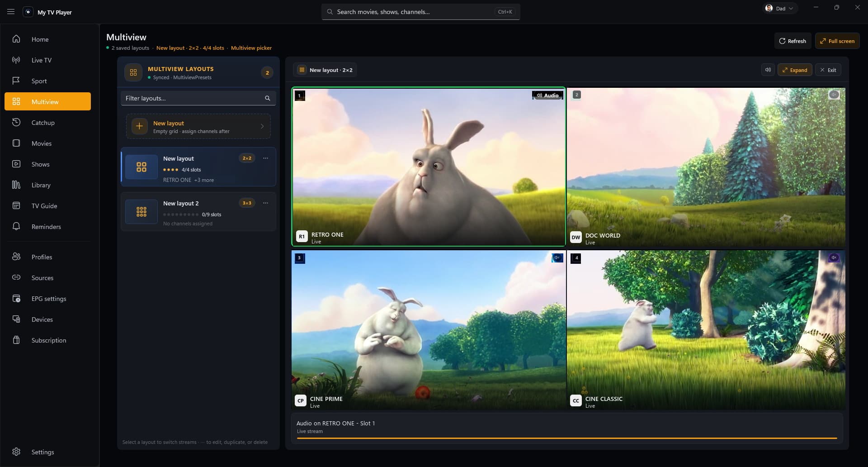Open Catchup in sidebar

pos(47,123)
